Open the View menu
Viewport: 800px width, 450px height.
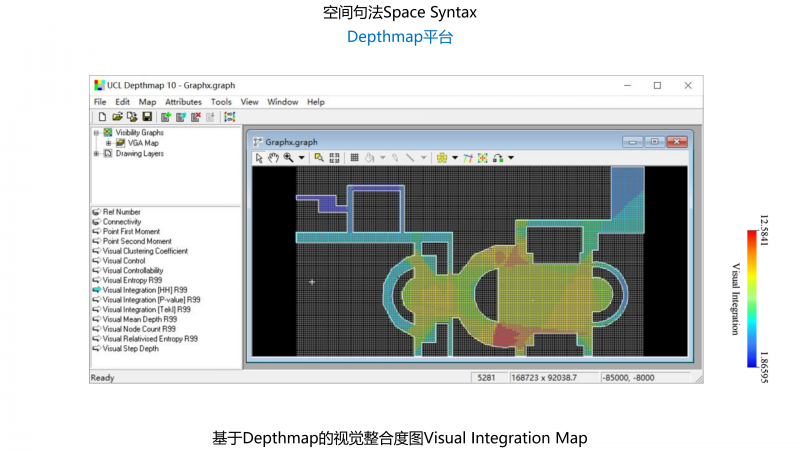[x=249, y=102]
